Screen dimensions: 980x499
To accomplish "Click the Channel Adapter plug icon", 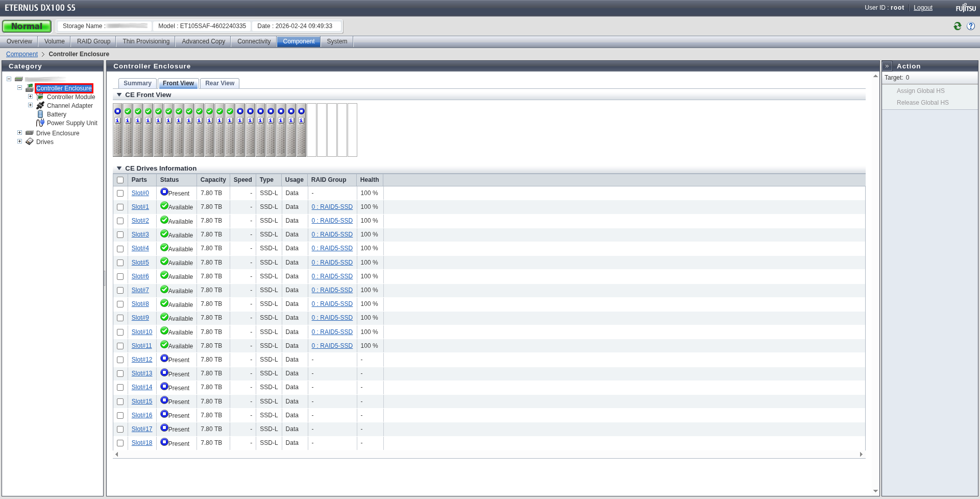I will pos(40,106).
